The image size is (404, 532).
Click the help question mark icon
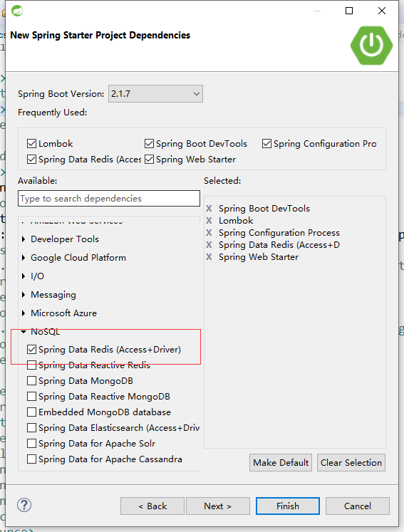[24, 505]
